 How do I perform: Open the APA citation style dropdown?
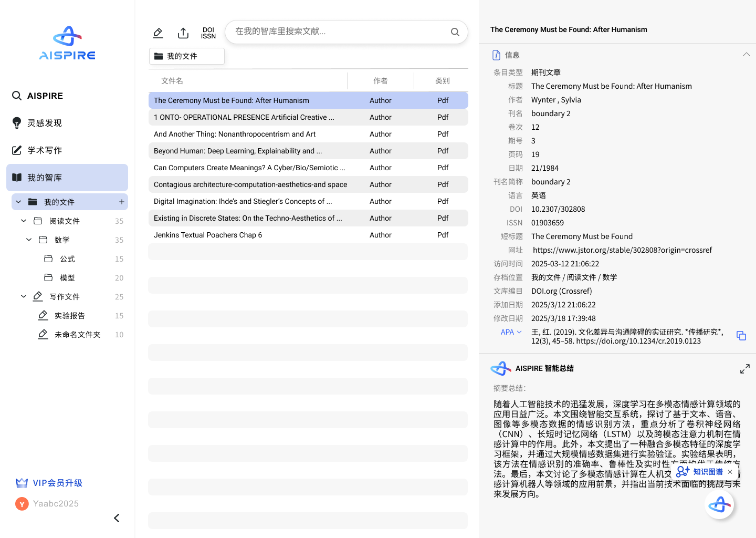point(511,332)
